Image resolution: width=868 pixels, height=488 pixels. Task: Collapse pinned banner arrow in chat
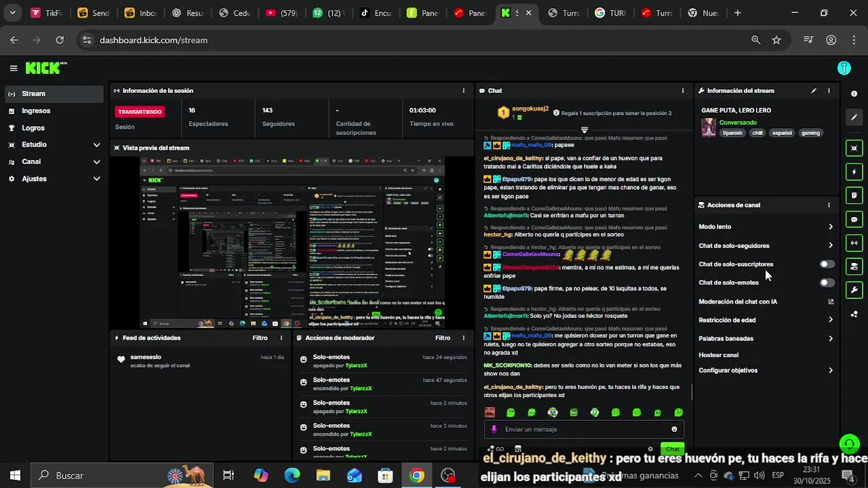pos(584,129)
